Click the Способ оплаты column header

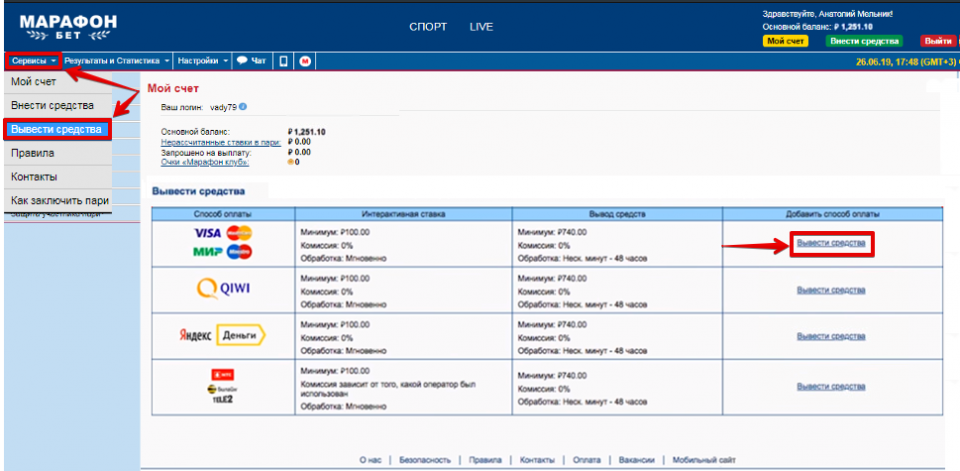[x=223, y=214]
